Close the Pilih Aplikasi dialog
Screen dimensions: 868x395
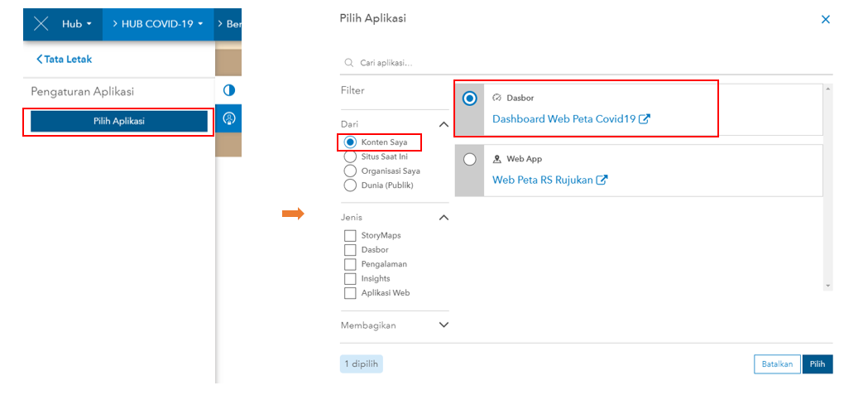click(825, 19)
